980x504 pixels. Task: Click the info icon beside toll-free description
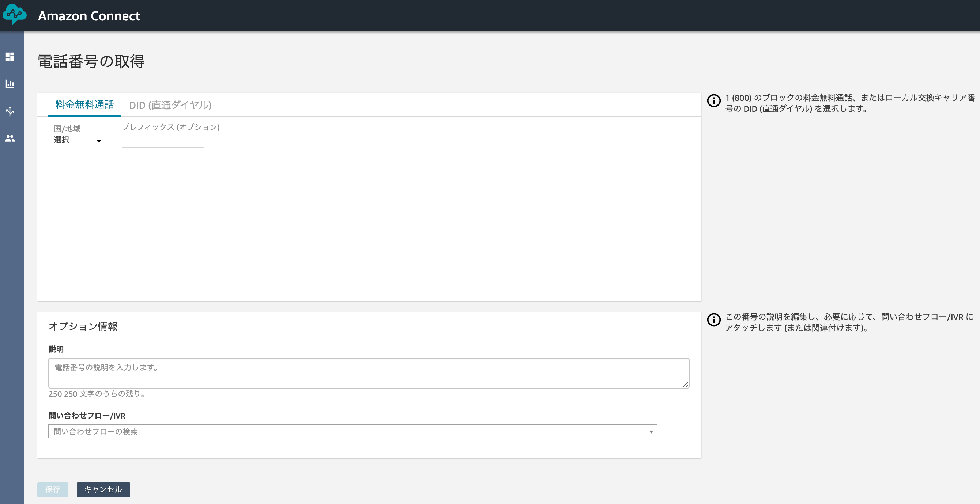714,100
